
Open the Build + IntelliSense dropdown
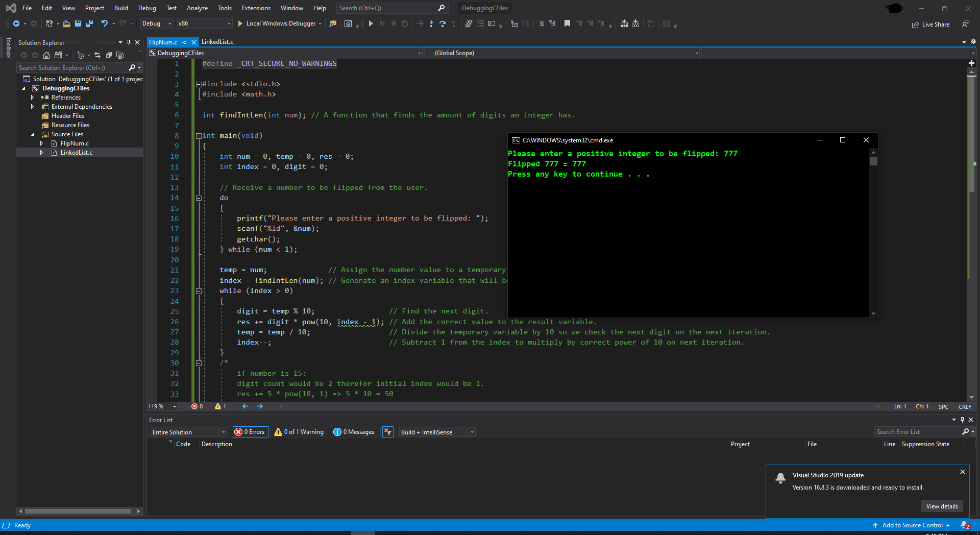pyautogui.click(x=437, y=432)
